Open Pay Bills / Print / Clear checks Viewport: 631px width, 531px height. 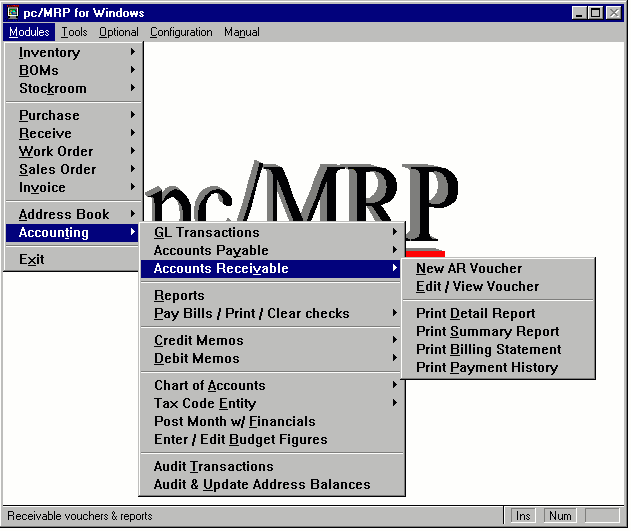coord(272,313)
